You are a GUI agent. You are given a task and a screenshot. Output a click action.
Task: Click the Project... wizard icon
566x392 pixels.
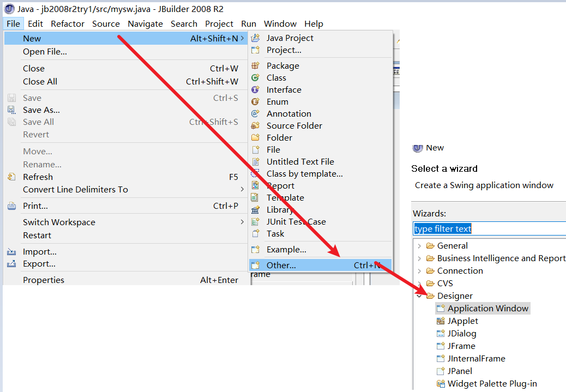coord(256,50)
